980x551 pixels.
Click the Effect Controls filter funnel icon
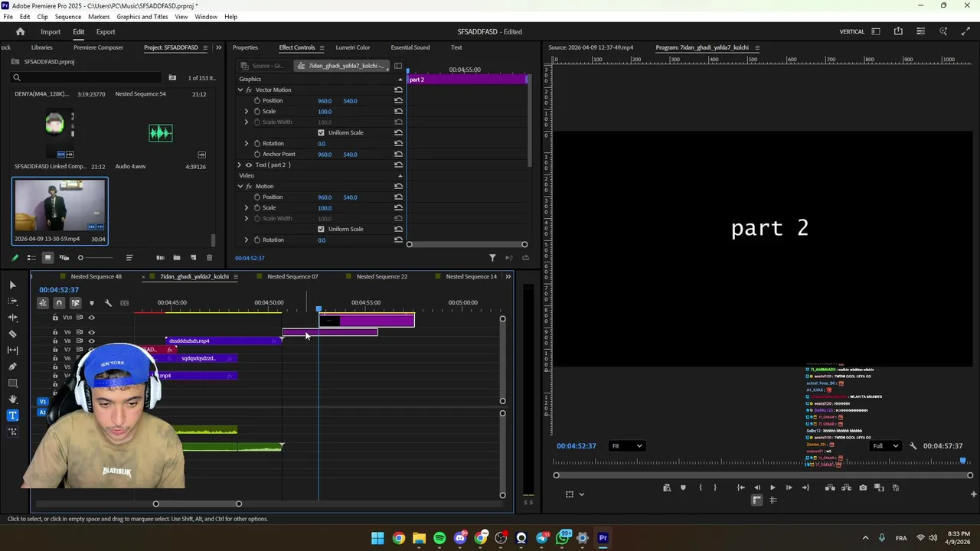click(x=492, y=258)
